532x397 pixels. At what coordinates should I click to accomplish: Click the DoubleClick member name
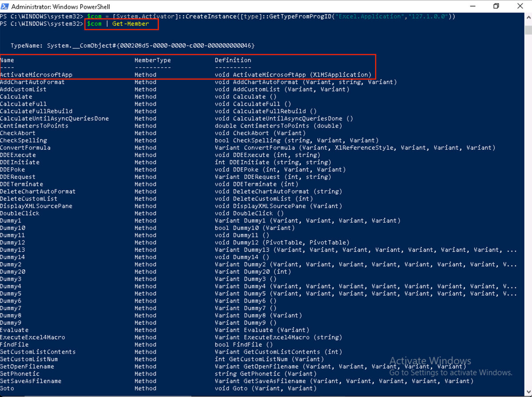click(x=20, y=213)
